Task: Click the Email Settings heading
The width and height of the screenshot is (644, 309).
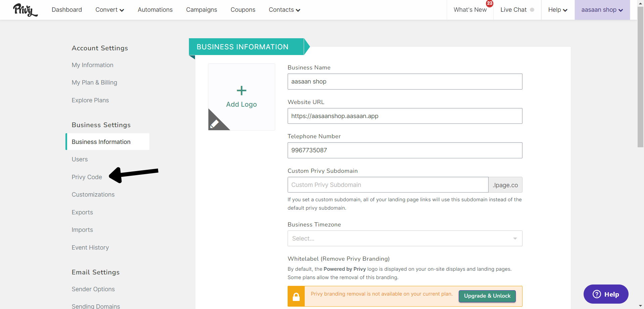Action: coord(96,272)
